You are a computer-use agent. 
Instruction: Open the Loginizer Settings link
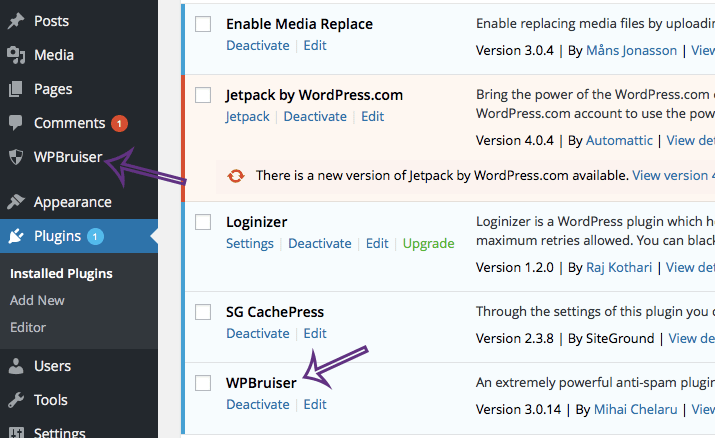pos(250,244)
